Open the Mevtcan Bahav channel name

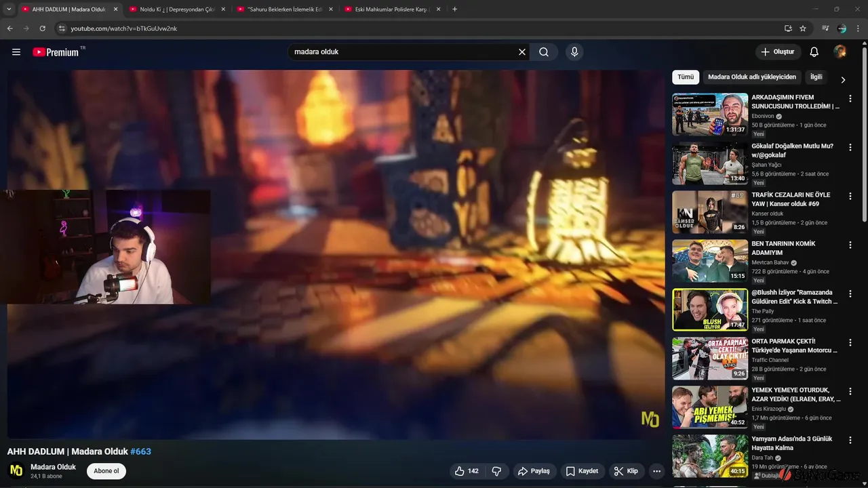770,262
